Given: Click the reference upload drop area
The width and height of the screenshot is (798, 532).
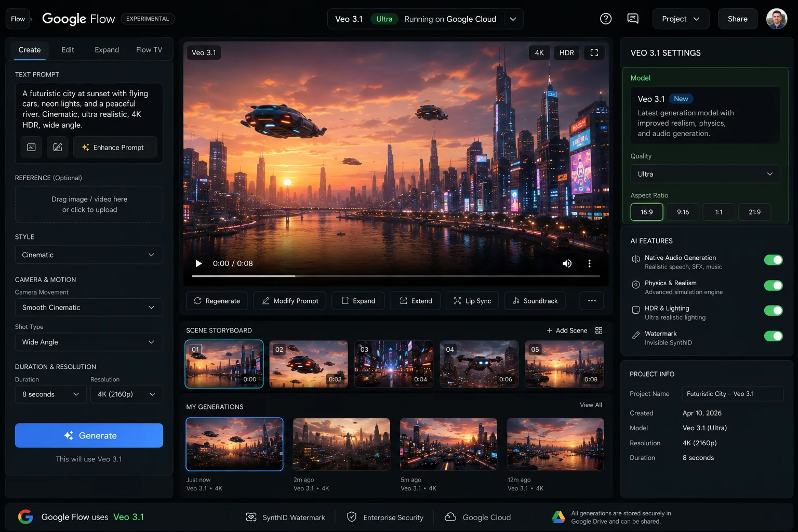Looking at the screenshot, I should (89, 204).
